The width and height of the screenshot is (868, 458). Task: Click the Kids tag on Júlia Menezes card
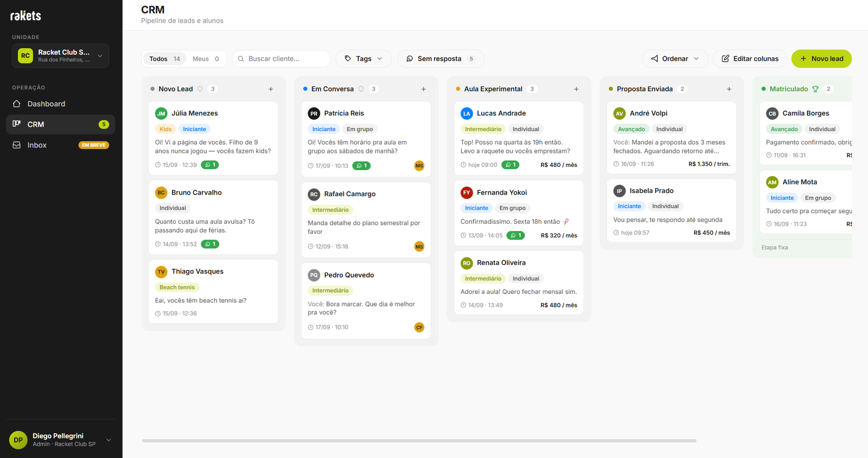pyautogui.click(x=165, y=129)
